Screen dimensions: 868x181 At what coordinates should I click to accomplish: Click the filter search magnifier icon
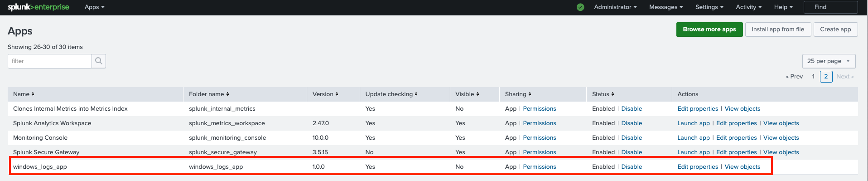point(99,61)
